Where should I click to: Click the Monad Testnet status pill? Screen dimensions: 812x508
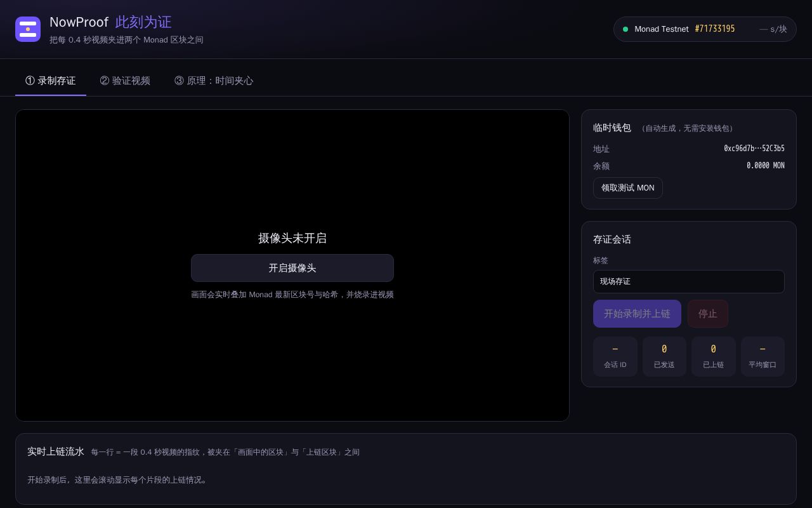pos(705,29)
